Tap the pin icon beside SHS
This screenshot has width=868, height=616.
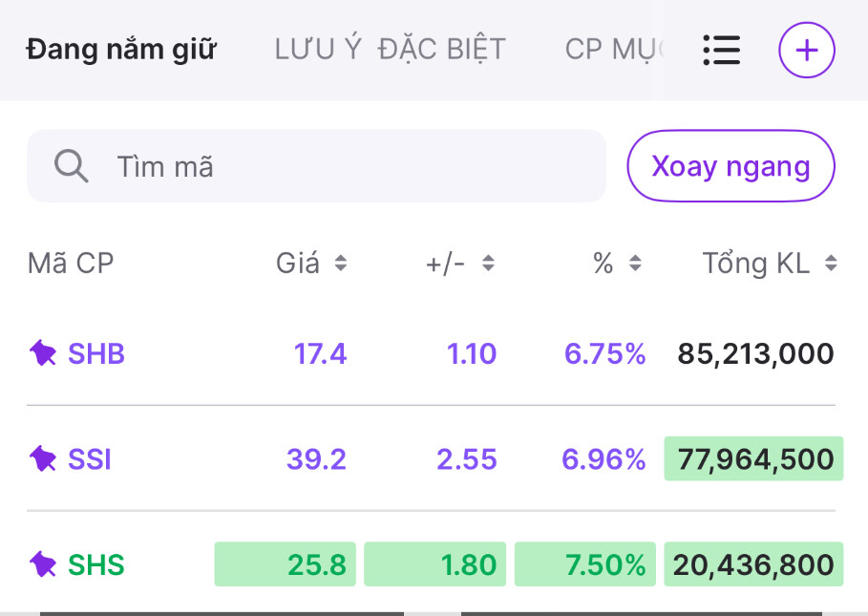[x=43, y=564]
